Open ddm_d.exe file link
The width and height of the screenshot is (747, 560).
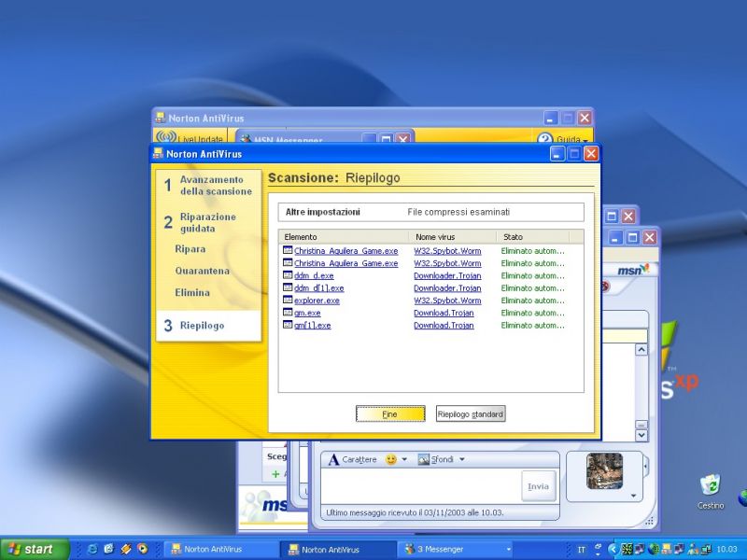pyautogui.click(x=314, y=275)
